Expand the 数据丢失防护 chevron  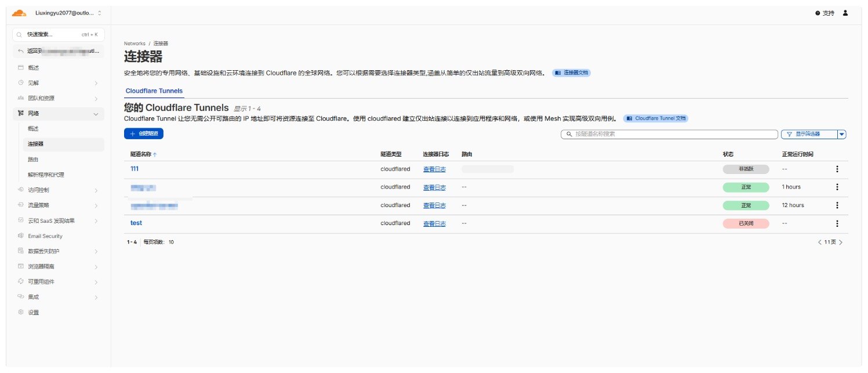(x=96, y=251)
